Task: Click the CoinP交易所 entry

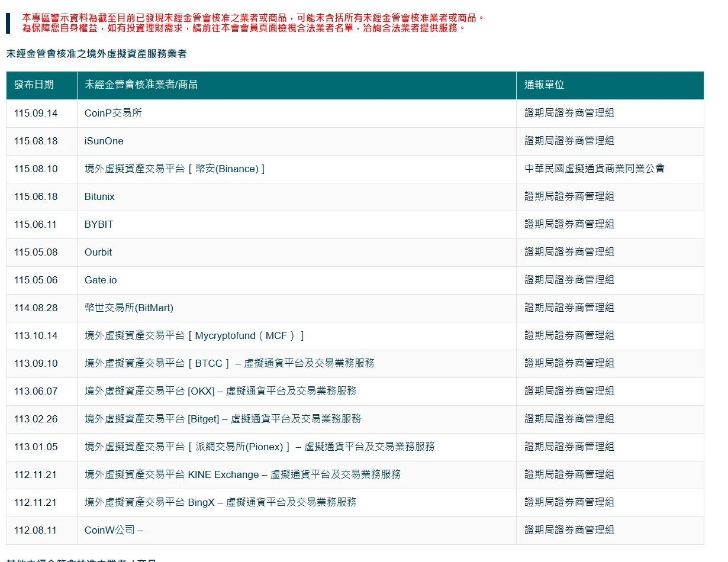Action: pos(113,113)
